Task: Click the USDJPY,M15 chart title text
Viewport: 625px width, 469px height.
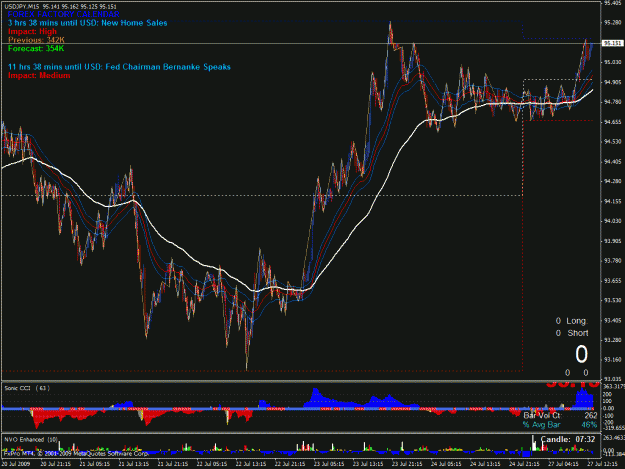Action: [x=60, y=7]
